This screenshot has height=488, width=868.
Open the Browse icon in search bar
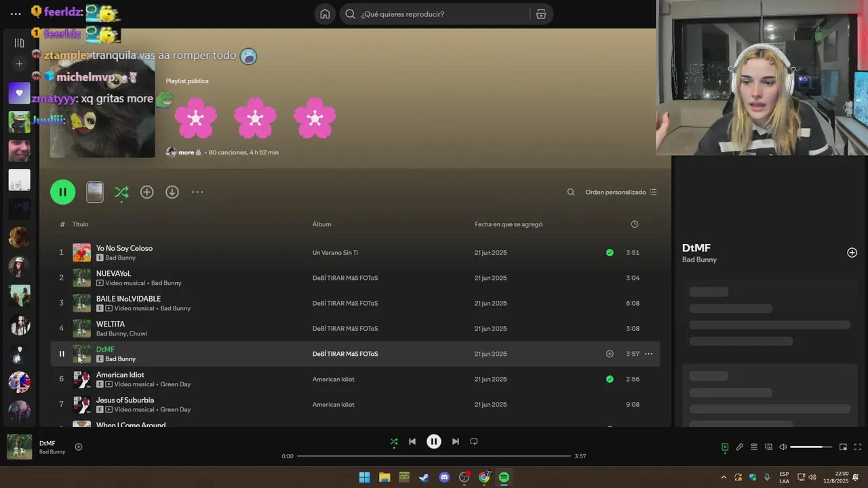541,14
